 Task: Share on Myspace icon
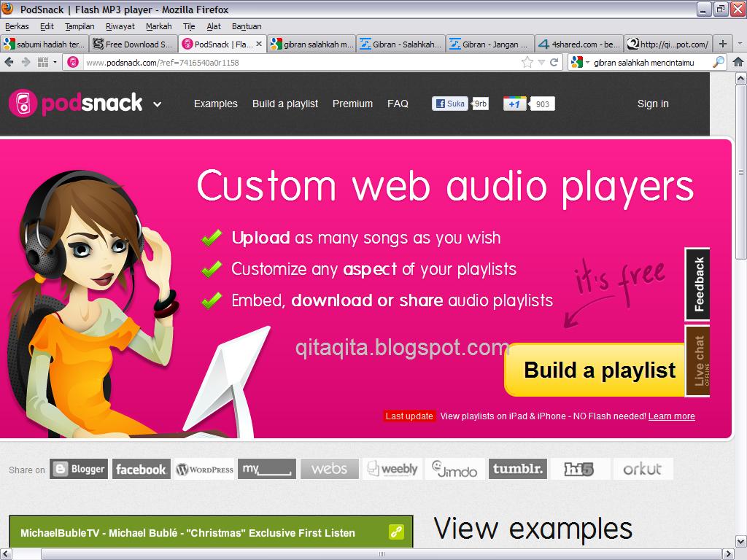[x=267, y=469]
